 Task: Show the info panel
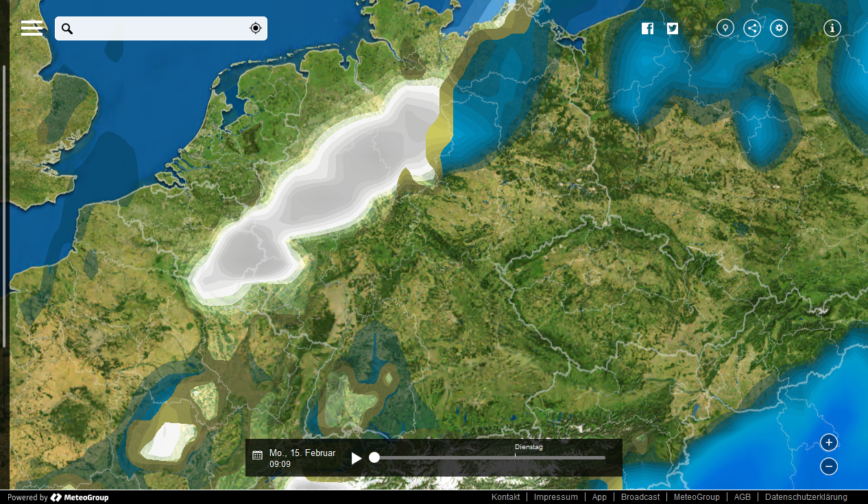832,28
